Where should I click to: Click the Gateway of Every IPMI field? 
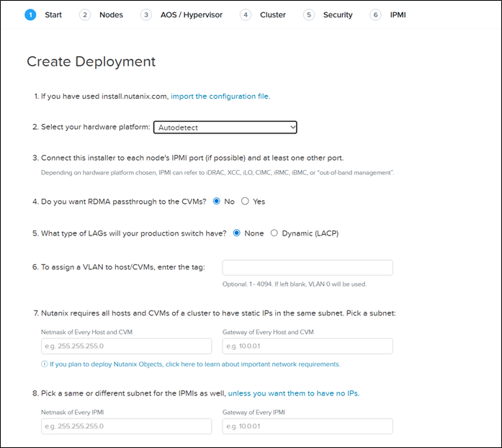pyautogui.click(x=308, y=426)
